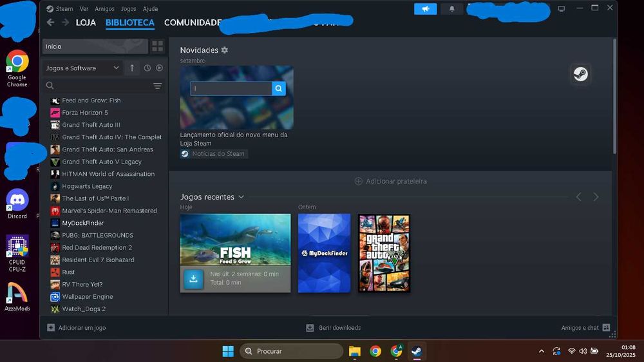Open the MyDockFinder blue cover thumbnail
The width and height of the screenshot is (644, 362).
324,253
